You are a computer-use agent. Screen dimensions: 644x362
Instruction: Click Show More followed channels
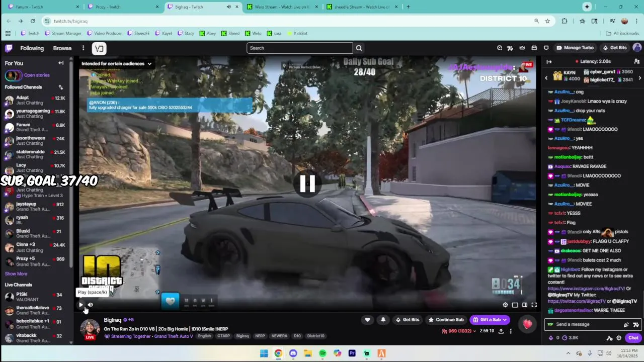pos(16,274)
